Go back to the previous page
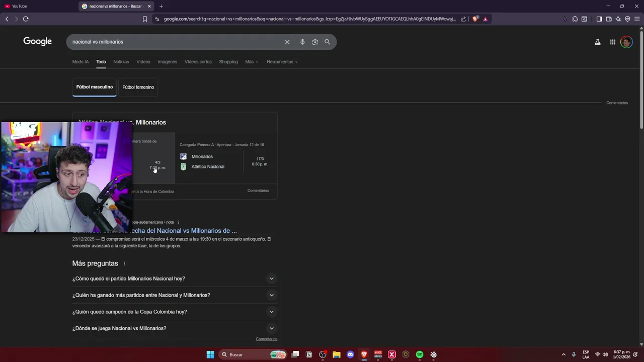 point(7,19)
